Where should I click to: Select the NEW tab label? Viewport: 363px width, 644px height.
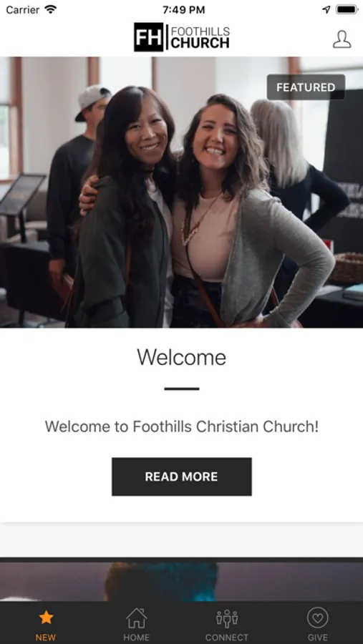click(46, 638)
